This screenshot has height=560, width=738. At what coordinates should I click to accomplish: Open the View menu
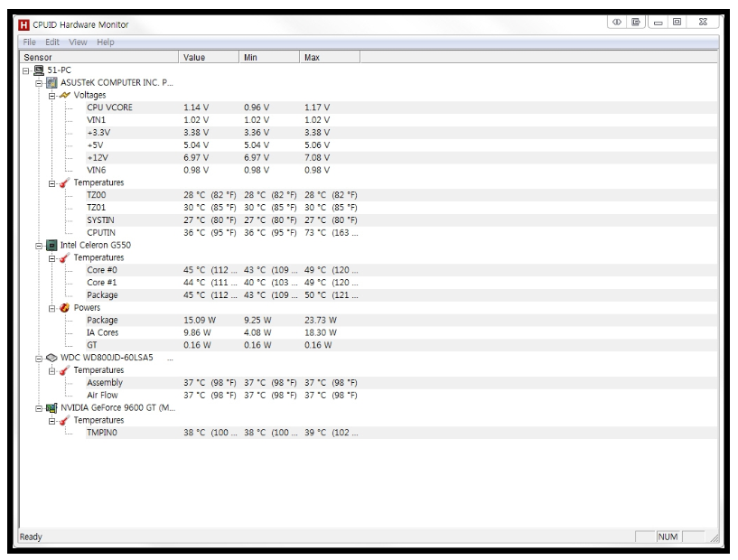coord(78,42)
